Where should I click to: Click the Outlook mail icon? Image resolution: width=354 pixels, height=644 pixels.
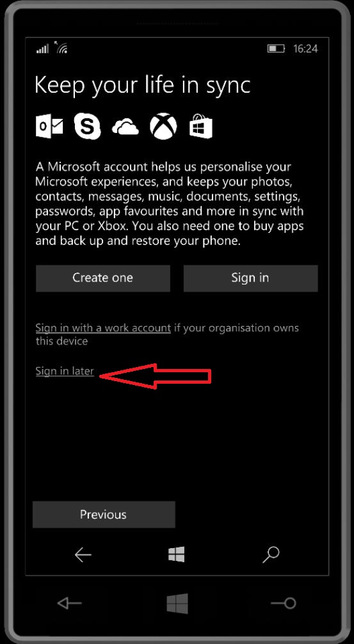(x=50, y=126)
